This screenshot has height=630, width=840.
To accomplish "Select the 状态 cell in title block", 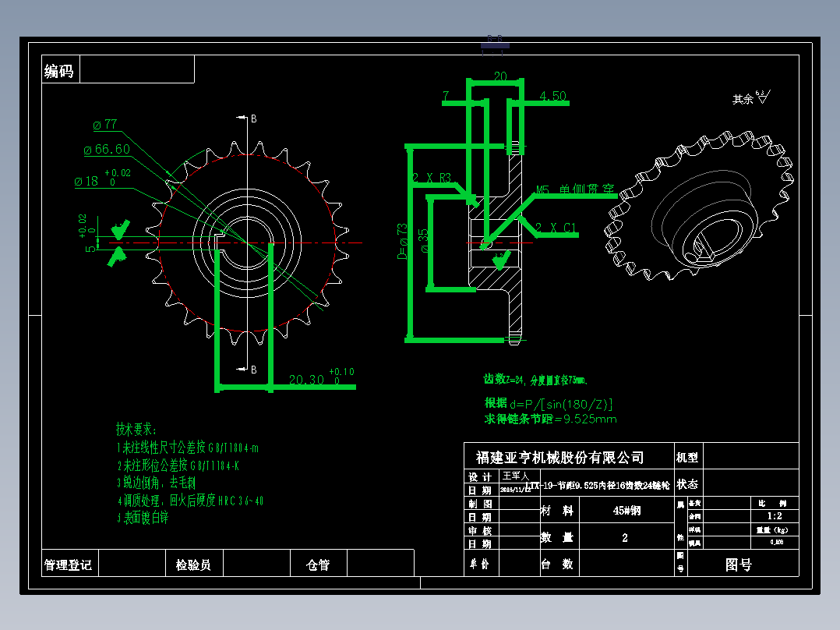I will (688, 484).
